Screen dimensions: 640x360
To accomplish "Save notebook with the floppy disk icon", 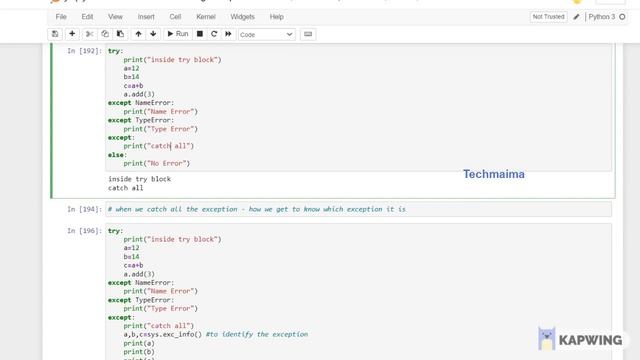I will click(x=55, y=34).
